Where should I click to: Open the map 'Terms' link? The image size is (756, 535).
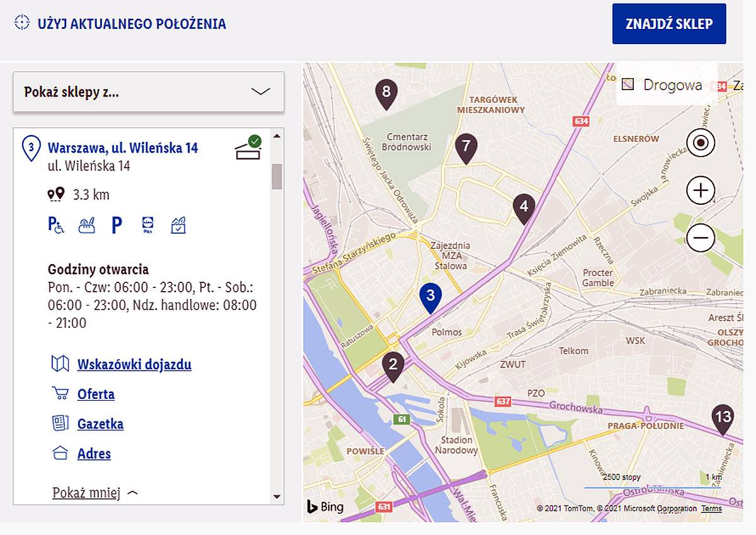pyautogui.click(x=711, y=509)
